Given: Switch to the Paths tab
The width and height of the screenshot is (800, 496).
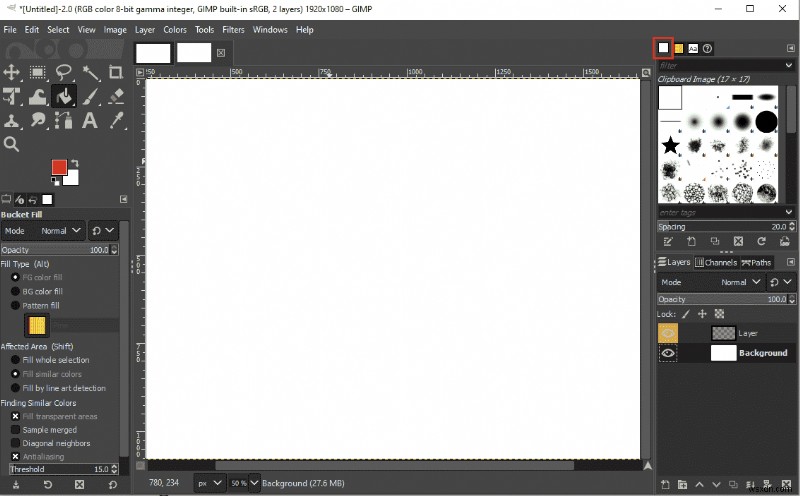Looking at the screenshot, I should pyautogui.click(x=756, y=263).
